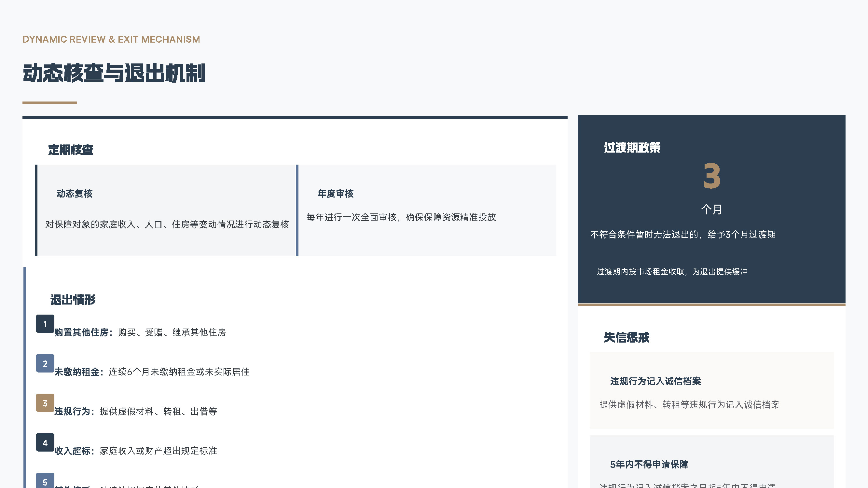This screenshot has width=868, height=488.
Task: Click the 动态核查与退出机制 title
Action: 114,73
